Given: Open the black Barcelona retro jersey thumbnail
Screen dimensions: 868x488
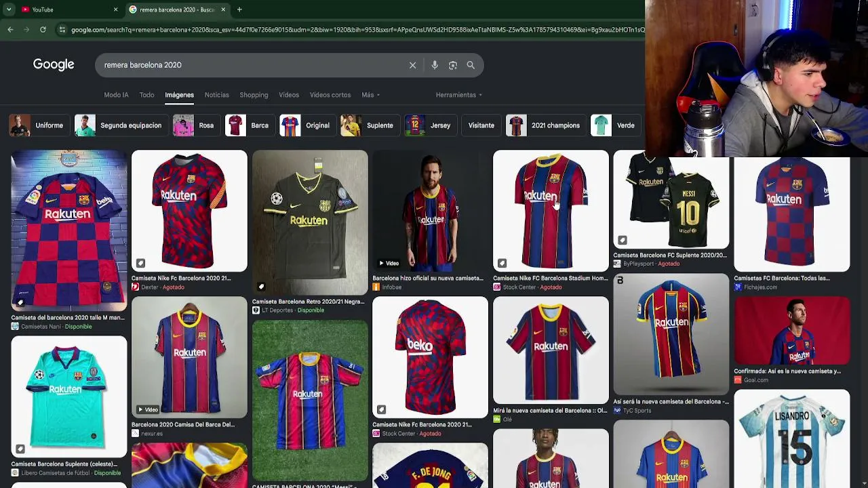Looking at the screenshot, I should pos(310,223).
